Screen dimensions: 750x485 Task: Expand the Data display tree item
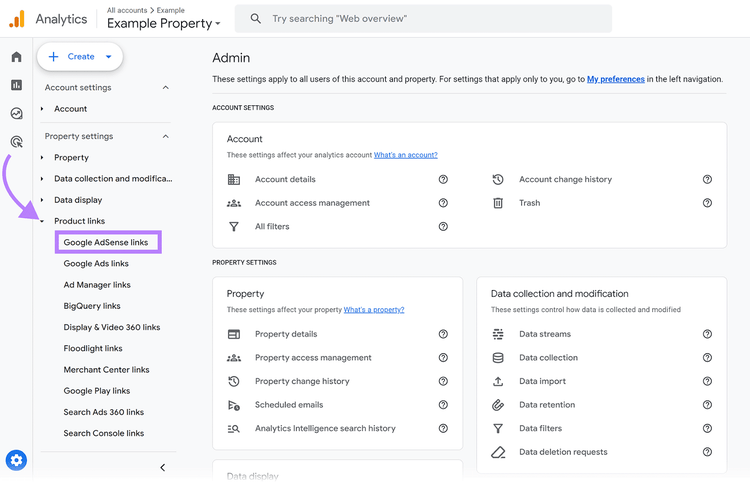tap(42, 200)
